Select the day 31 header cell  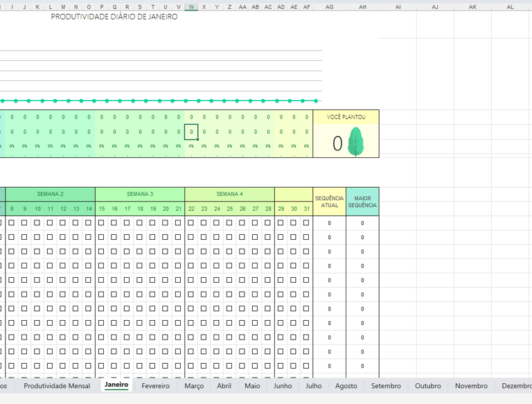[307, 209]
